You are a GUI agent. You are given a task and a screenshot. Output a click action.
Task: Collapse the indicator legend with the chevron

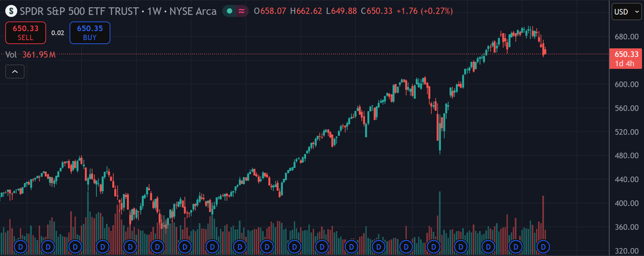pos(14,71)
